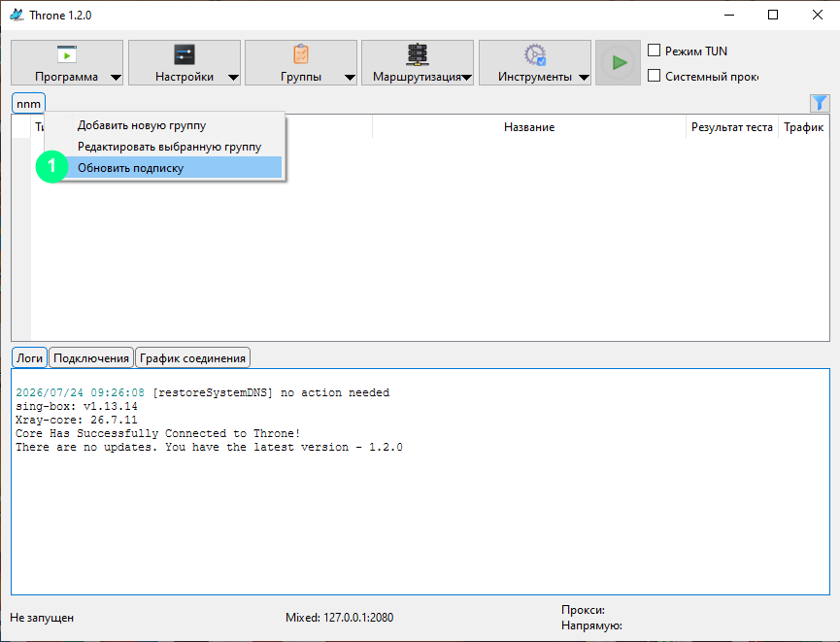Viewport: 840px width, 642px height.
Task: Close the Throne window
Action: (818, 15)
